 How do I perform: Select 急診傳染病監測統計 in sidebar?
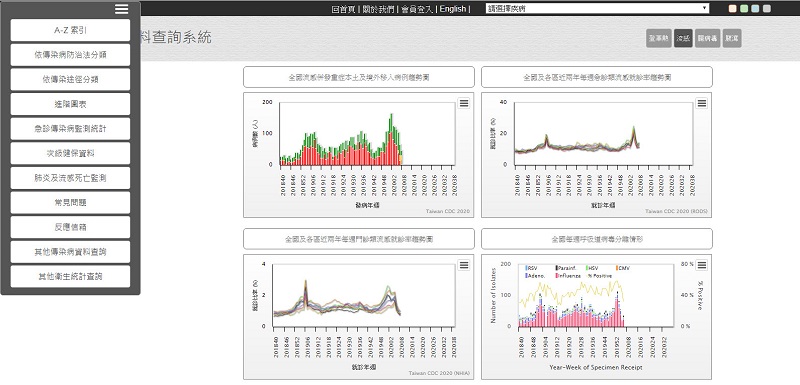(70, 129)
